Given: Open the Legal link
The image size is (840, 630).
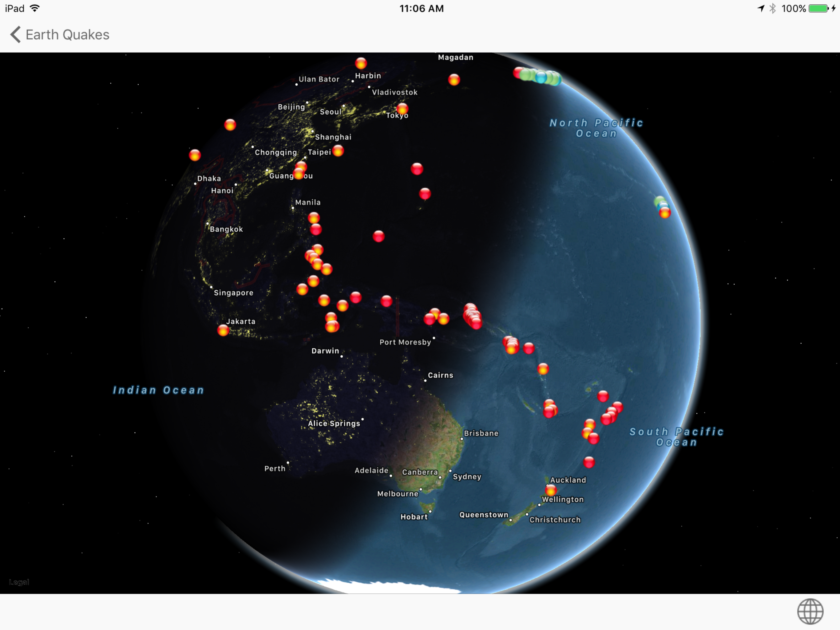Looking at the screenshot, I should (19, 582).
